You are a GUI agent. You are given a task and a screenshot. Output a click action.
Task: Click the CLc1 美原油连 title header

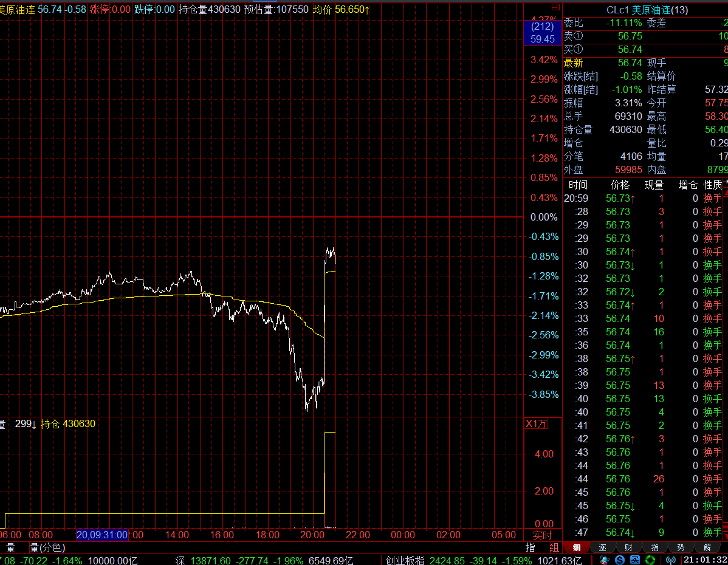coord(647,10)
